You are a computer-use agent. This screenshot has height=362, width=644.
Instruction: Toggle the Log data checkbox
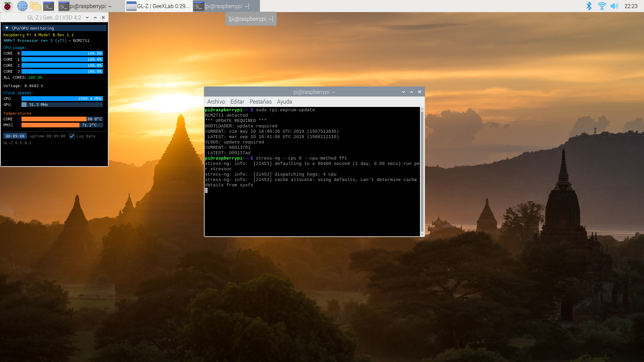click(72, 136)
